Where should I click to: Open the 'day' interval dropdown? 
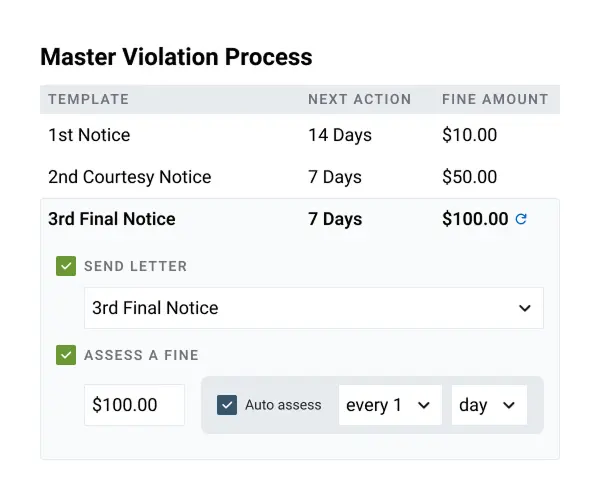(489, 405)
